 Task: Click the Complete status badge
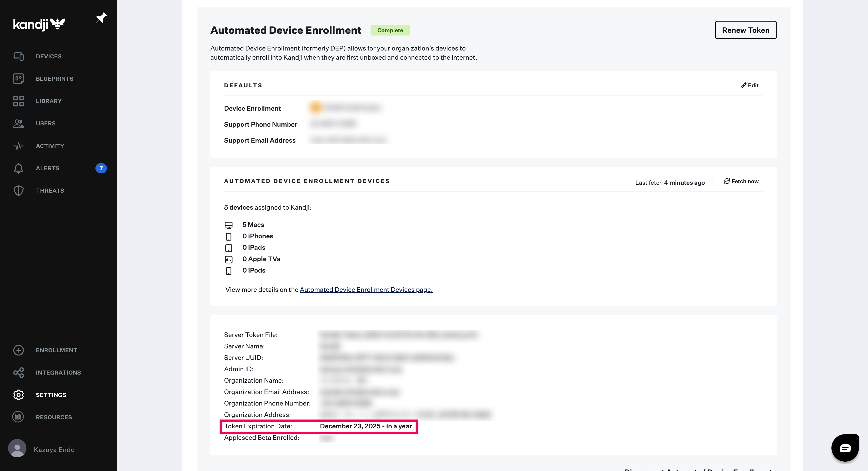pyautogui.click(x=390, y=30)
